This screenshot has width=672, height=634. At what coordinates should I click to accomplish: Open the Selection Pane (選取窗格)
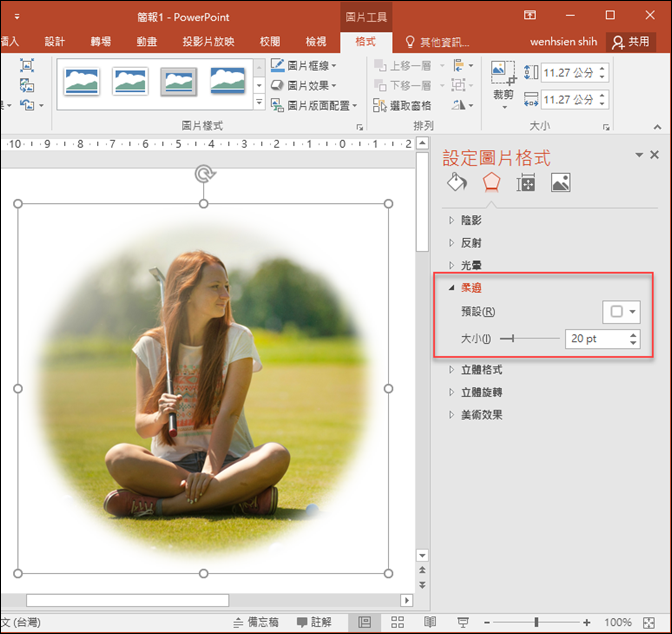pos(402,105)
